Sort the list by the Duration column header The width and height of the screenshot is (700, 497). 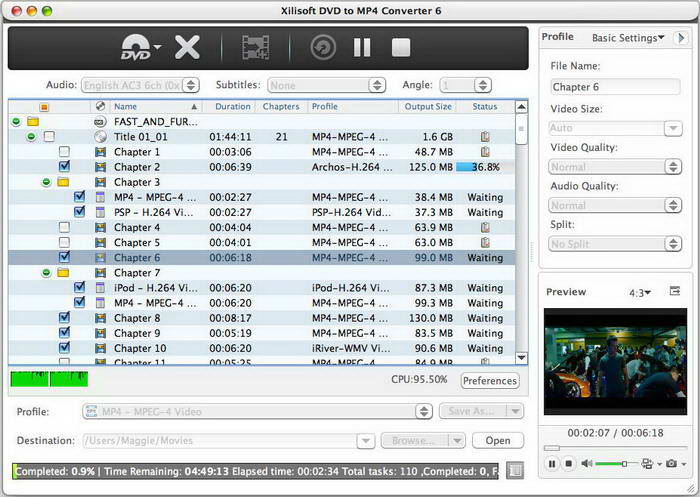click(232, 106)
